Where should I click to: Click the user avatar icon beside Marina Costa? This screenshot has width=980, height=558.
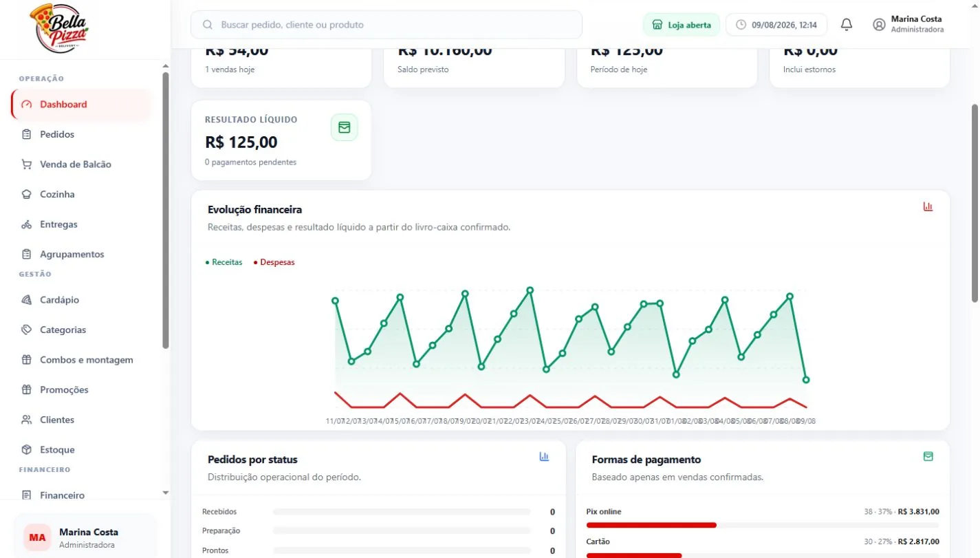click(879, 25)
